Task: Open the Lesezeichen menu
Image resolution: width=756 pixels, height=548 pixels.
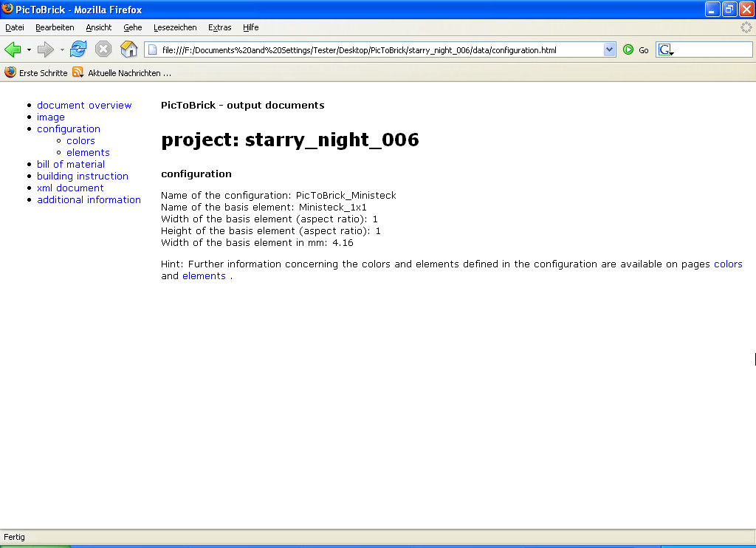Action: [x=175, y=27]
